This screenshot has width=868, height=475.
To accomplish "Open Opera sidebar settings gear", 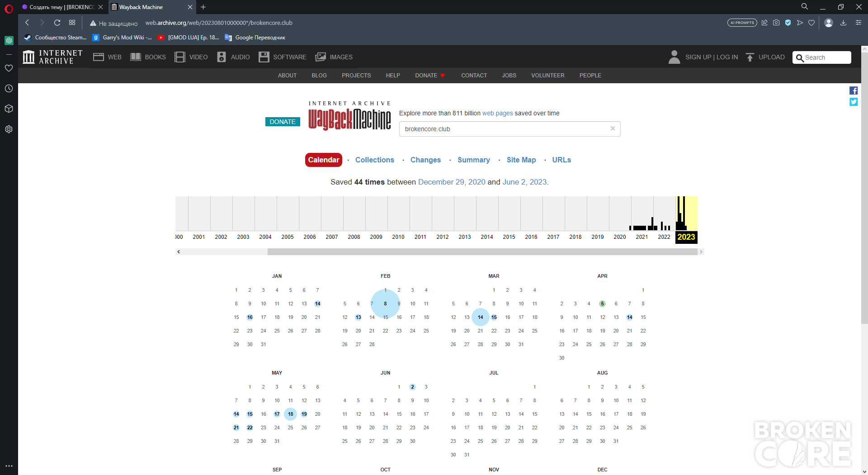I will pyautogui.click(x=9, y=129).
